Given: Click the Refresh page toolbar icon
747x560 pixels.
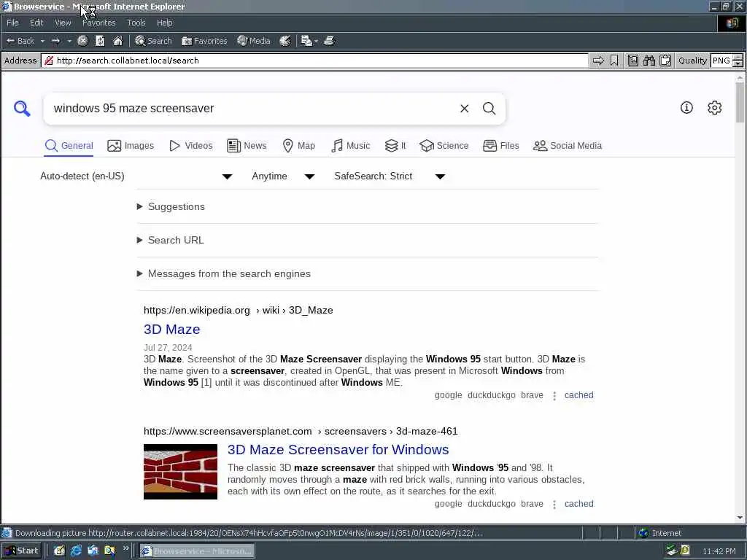Looking at the screenshot, I should point(100,41).
